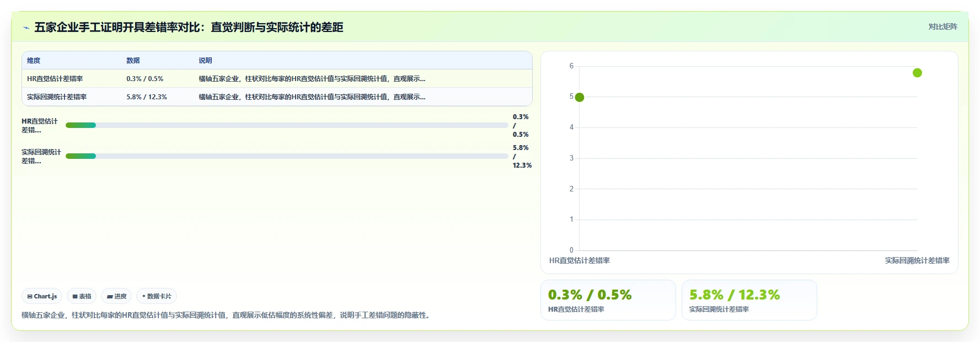The height and width of the screenshot is (342, 980).
Task: Click table value 5.8% / 12.3%
Action: point(147,97)
